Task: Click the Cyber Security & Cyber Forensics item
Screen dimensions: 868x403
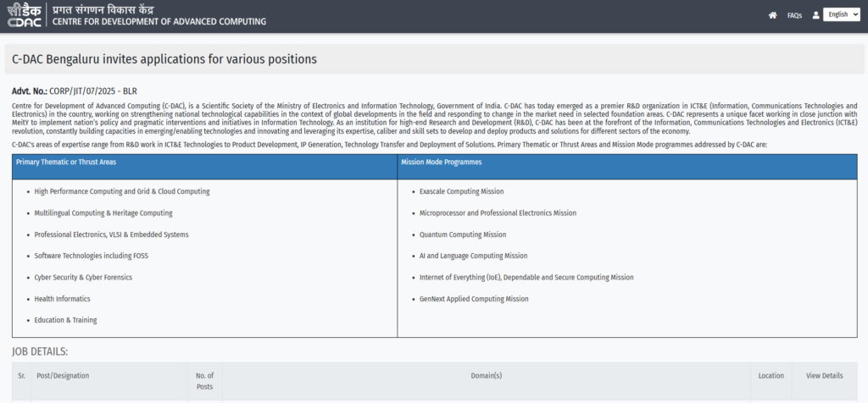Action: tap(83, 277)
